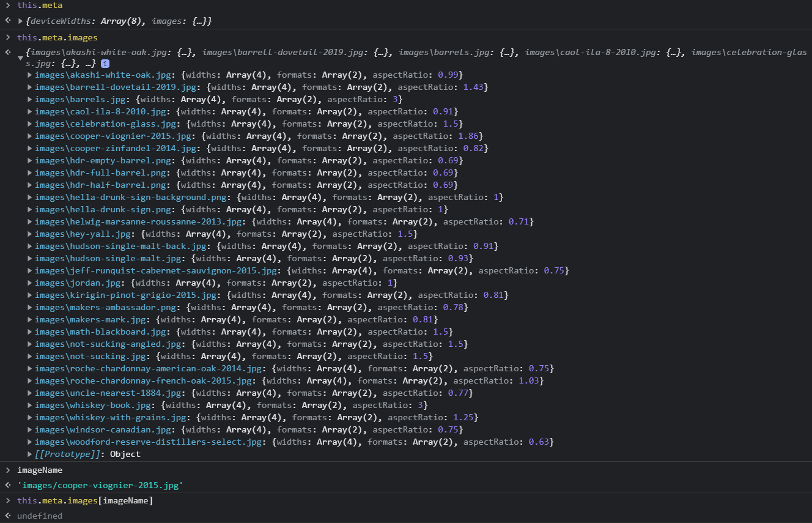Screen dimensions: 812x523
Task: Click the {deviceWidths: Array(8), images: {…}} preview
Action: 119,21
